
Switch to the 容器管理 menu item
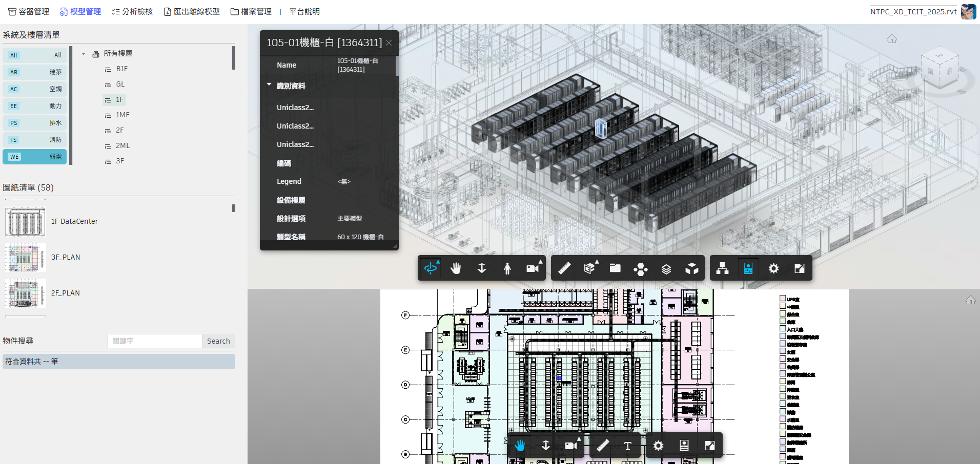coord(28,11)
